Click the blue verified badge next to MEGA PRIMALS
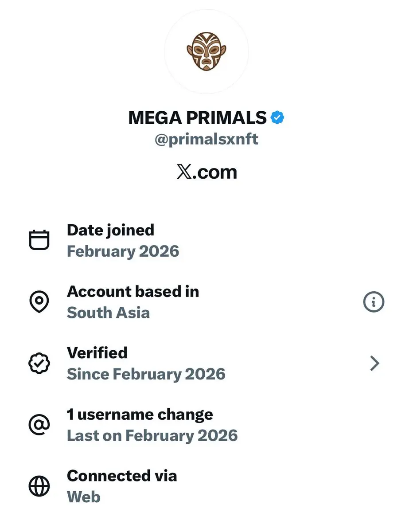The height and width of the screenshot is (532, 413). (x=277, y=118)
